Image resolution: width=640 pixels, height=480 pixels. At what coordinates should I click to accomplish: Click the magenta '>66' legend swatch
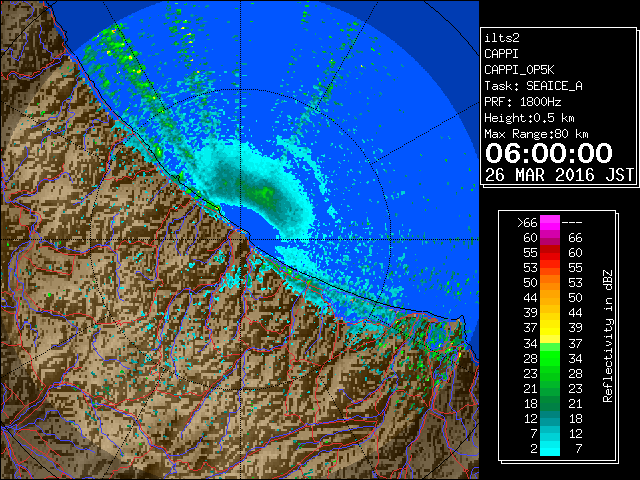click(550, 222)
